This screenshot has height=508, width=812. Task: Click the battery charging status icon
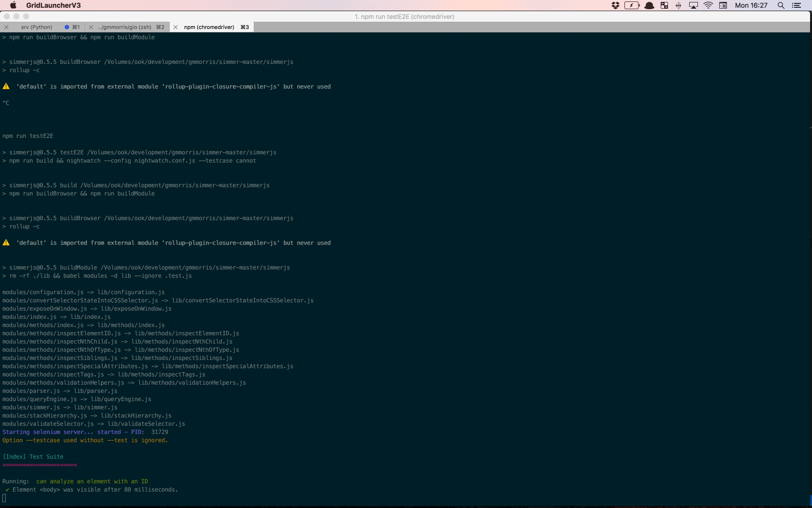pyautogui.click(x=632, y=5)
